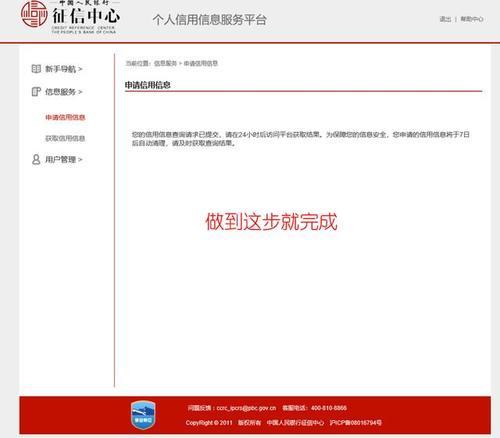Click the customer service number 400-810-8866
Screen dimensions: 500x438
329,408
